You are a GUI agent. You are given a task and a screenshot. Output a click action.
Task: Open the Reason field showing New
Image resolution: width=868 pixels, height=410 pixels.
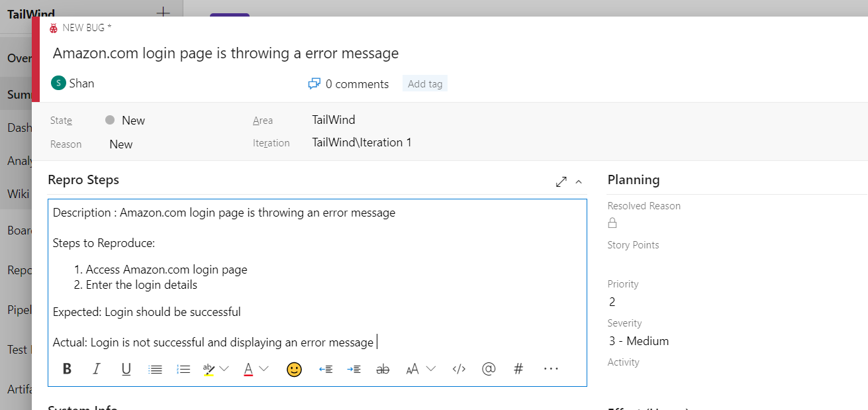point(121,144)
